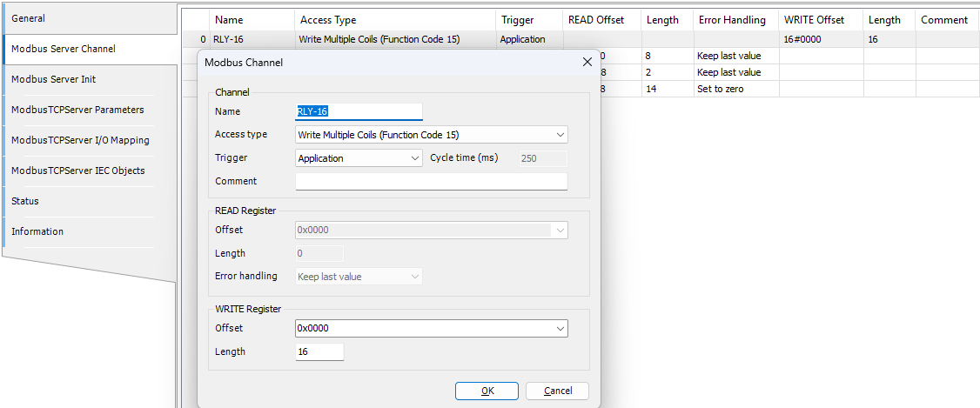
Task: Click the cell showing length 14
Action: [668, 89]
